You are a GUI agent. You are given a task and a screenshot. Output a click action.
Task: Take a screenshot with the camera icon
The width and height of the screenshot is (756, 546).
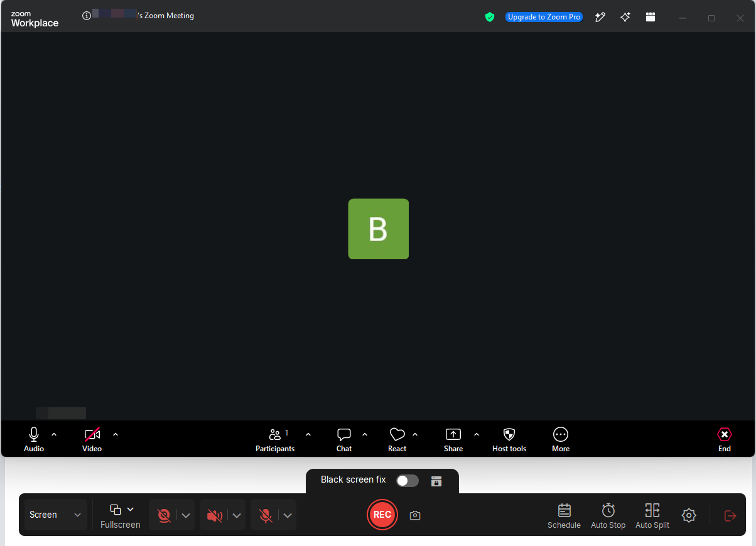pyautogui.click(x=414, y=515)
